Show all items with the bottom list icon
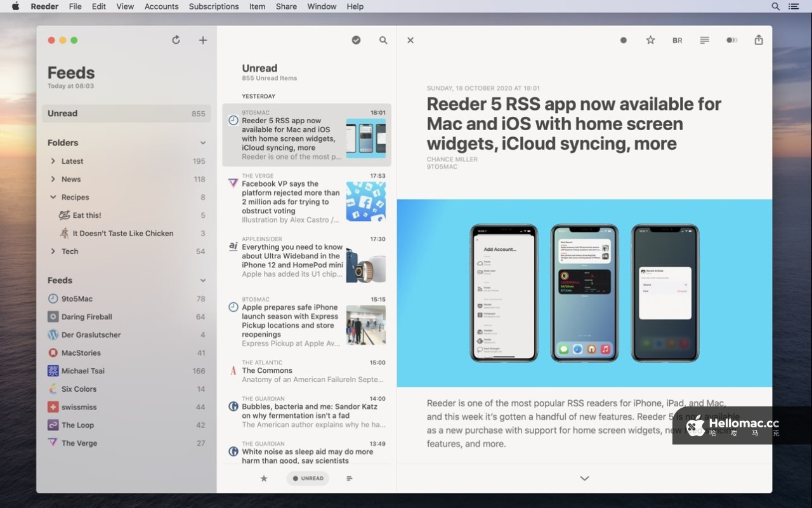 pyautogui.click(x=350, y=478)
